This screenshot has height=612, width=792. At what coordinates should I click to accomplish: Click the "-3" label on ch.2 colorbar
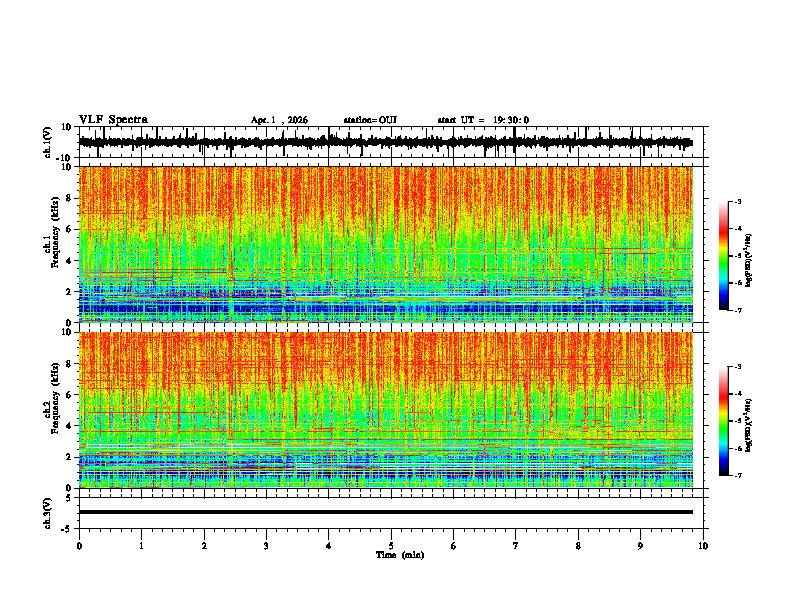point(738,367)
